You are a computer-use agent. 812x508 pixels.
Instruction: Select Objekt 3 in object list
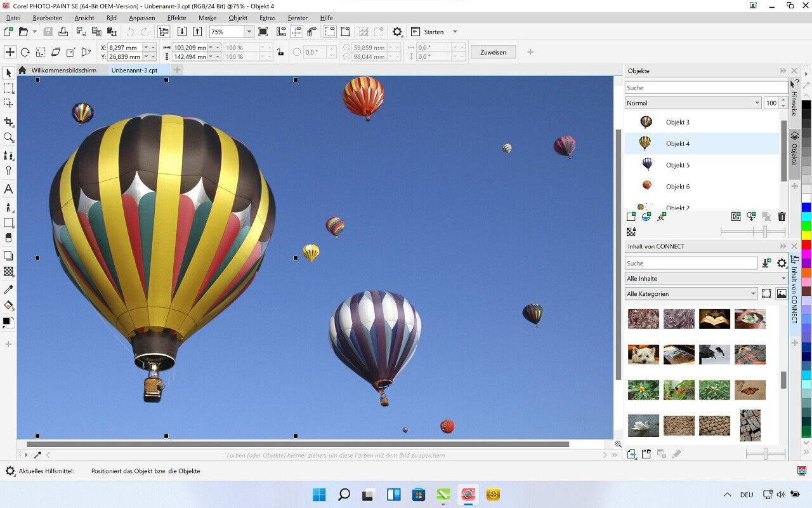pos(702,122)
